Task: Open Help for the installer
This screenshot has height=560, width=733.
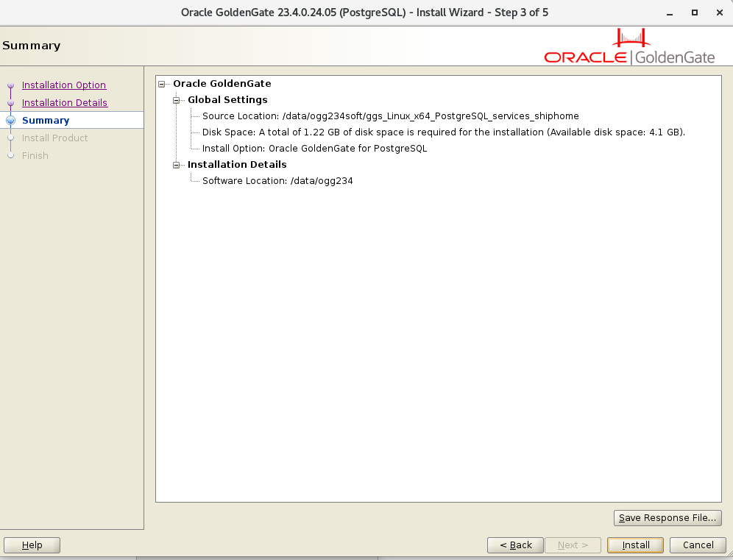Action: pyautogui.click(x=32, y=545)
